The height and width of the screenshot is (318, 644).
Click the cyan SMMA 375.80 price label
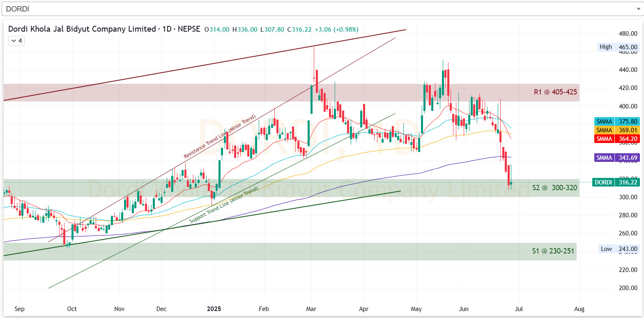pyautogui.click(x=616, y=122)
